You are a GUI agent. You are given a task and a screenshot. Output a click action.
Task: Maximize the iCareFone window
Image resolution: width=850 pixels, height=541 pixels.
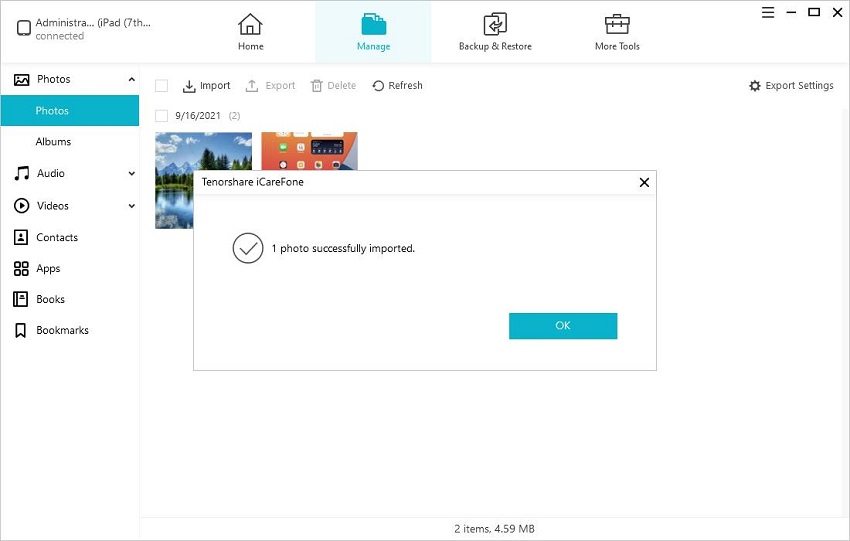click(814, 12)
